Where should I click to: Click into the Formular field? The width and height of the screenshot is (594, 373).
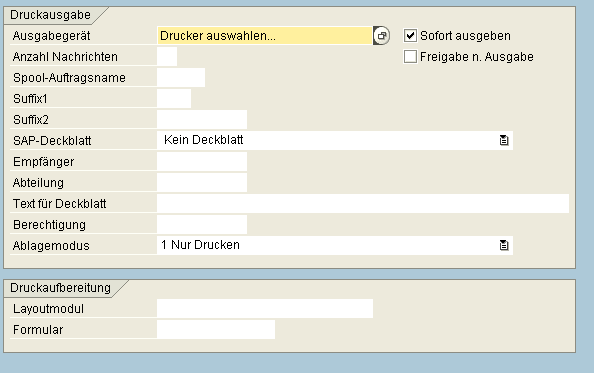click(x=216, y=329)
